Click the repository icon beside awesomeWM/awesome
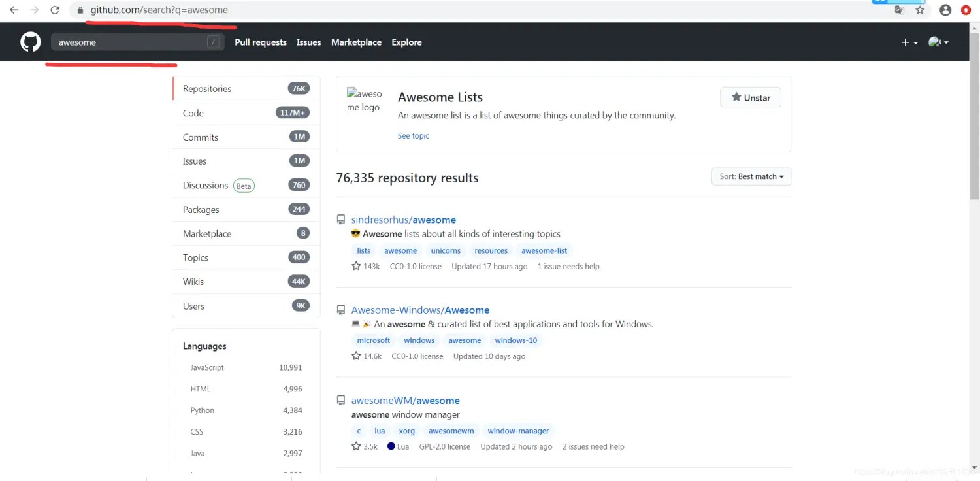The height and width of the screenshot is (481, 980). pos(340,400)
